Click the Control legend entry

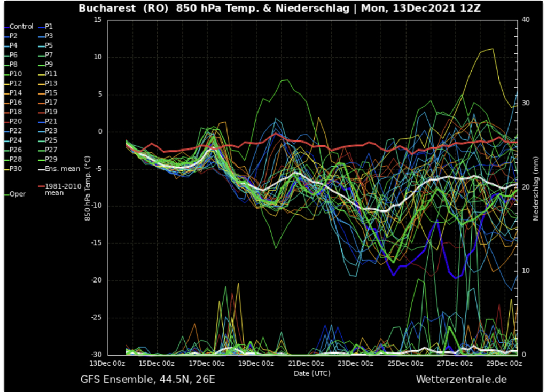click(x=21, y=26)
